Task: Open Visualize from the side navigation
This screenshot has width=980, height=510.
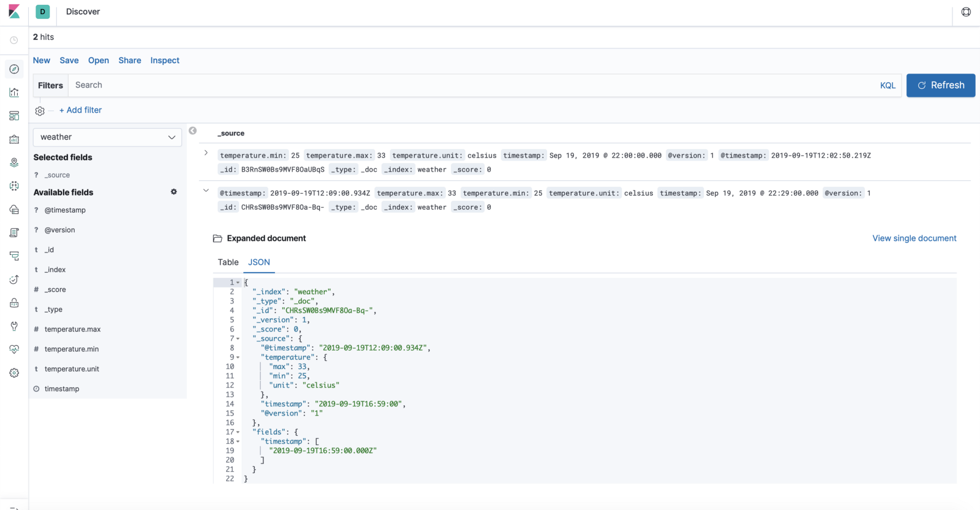Action: [x=14, y=93]
